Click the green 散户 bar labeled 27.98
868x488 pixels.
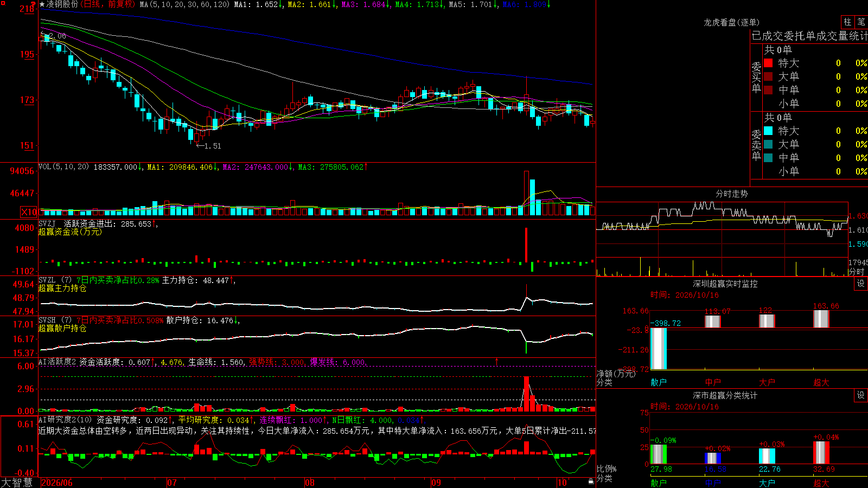tap(659, 454)
